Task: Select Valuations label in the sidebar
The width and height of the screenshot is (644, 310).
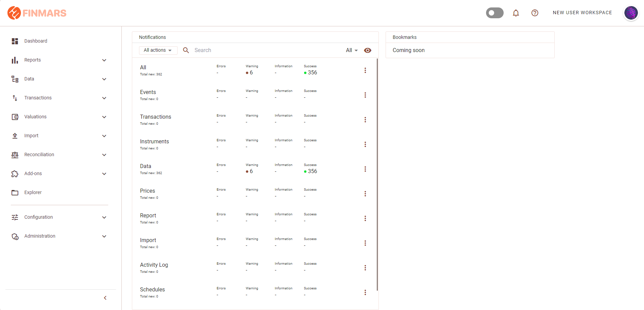Action: (x=36, y=117)
